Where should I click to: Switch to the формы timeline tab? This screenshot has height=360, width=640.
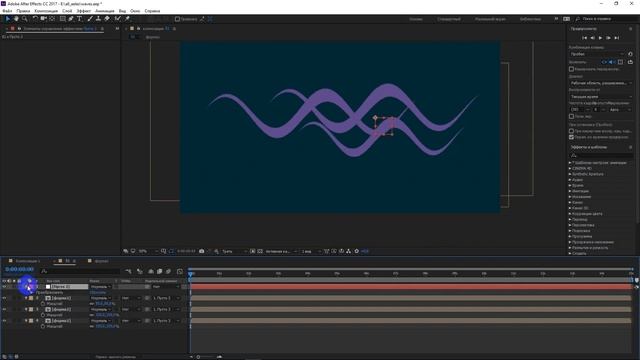coord(101,261)
